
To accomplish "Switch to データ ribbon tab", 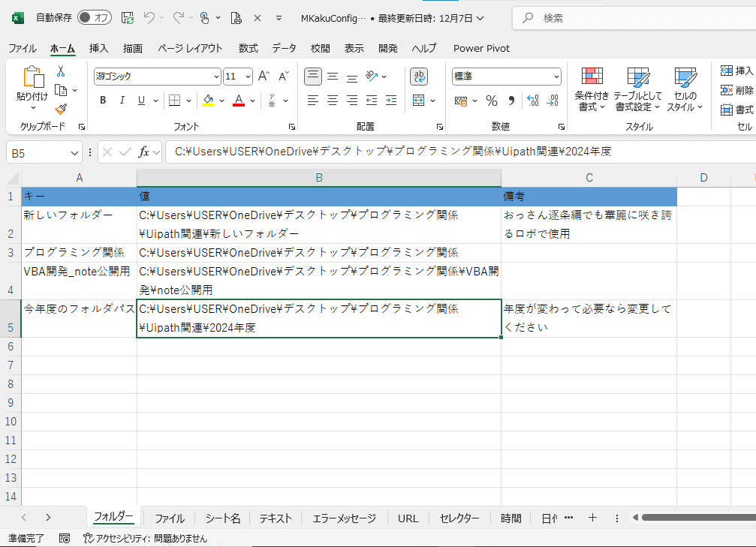I will (284, 48).
